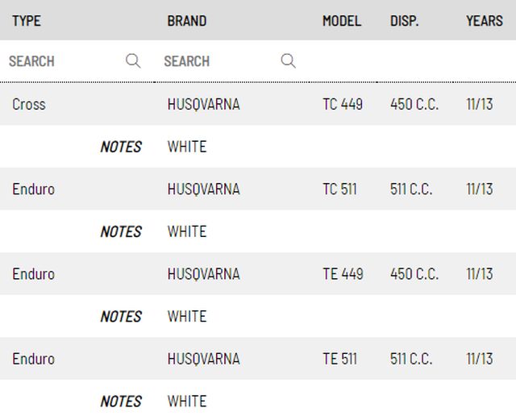Select the TC 511 model cell
The image size is (516, 420).
click(x=339, y=189)
